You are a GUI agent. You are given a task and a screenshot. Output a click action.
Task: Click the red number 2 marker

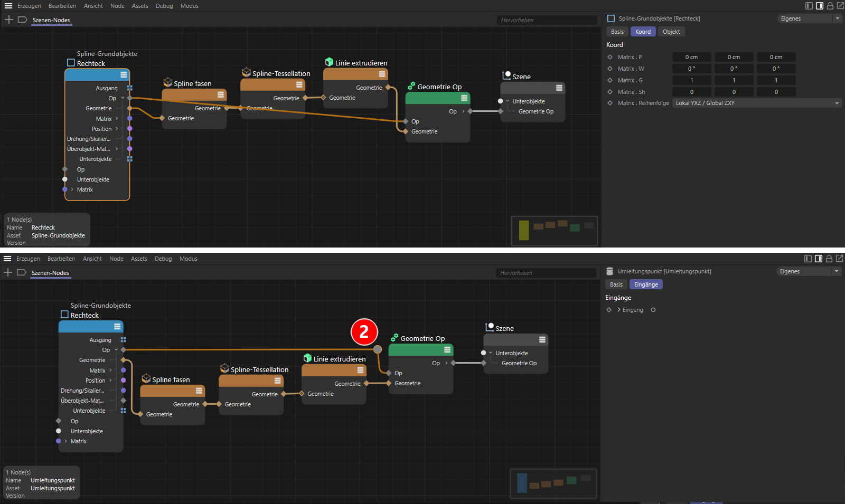[364, 332]
